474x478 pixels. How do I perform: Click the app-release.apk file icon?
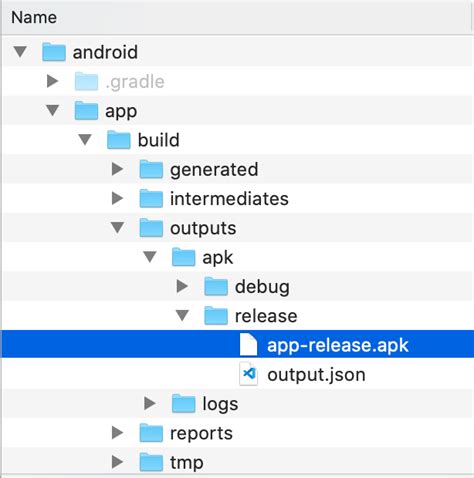click(249, 345)
